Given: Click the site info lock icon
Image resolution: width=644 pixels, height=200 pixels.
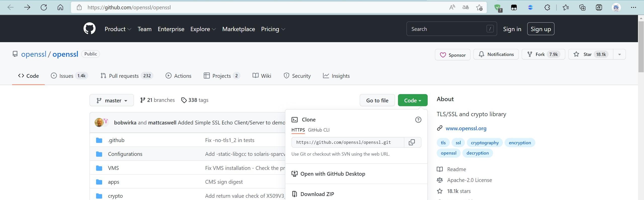Looking at the screenshot, I should click(x=79, y=7).
